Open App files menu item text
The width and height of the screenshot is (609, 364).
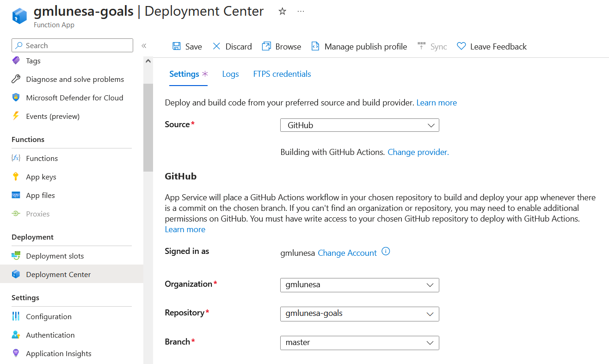pos(40,195)
